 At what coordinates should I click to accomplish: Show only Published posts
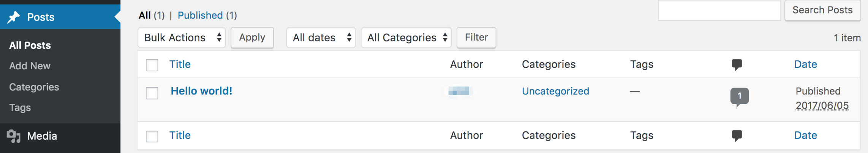pos(200,15)
